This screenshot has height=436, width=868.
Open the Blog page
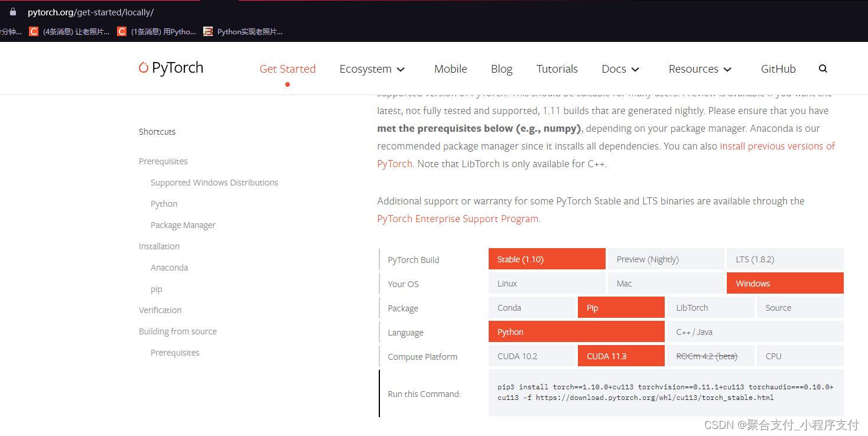click(x=501, y=69)
